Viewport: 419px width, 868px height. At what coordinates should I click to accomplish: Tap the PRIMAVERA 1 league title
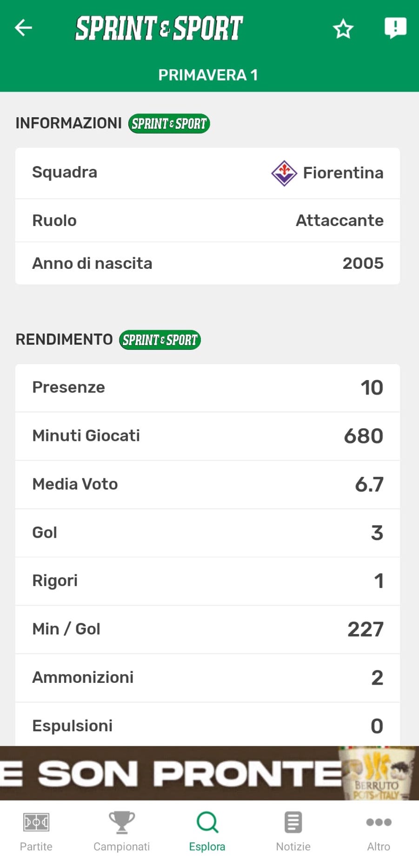[208, 75]
